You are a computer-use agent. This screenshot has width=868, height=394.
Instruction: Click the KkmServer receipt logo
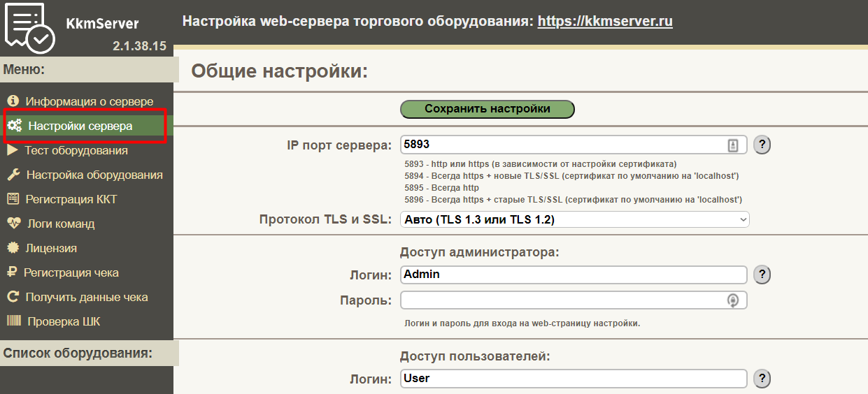pos(29,29)
